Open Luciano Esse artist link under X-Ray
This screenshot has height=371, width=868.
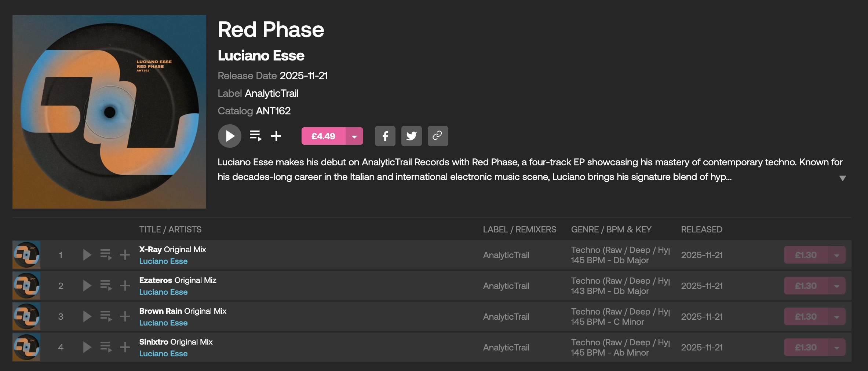click(x=163, y=261)
